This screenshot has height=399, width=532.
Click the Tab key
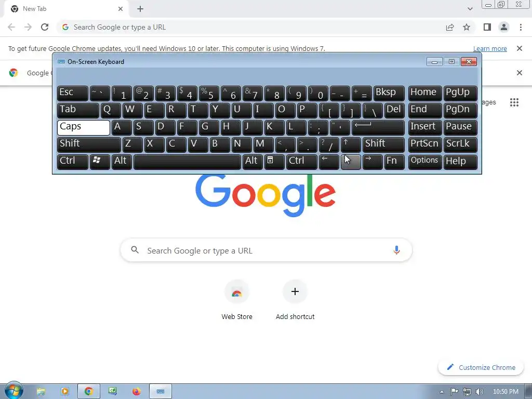coord(78,110)
